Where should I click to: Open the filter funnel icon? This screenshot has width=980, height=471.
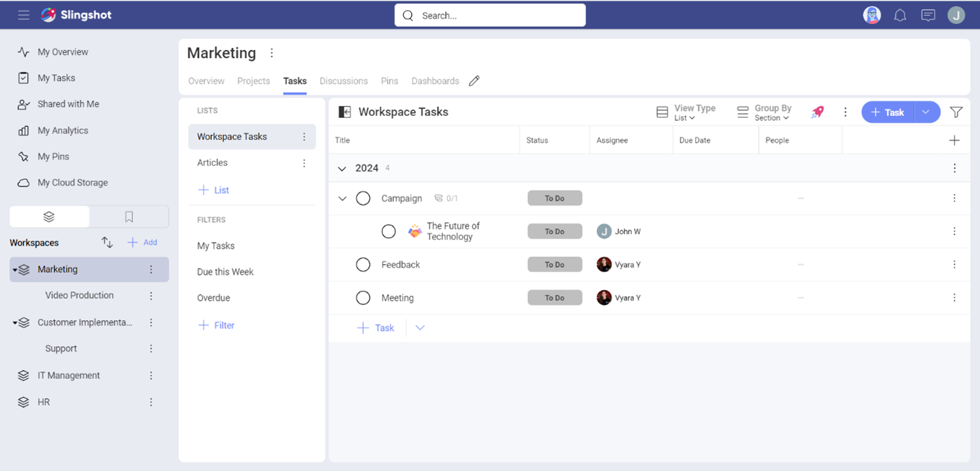(956, 112)
